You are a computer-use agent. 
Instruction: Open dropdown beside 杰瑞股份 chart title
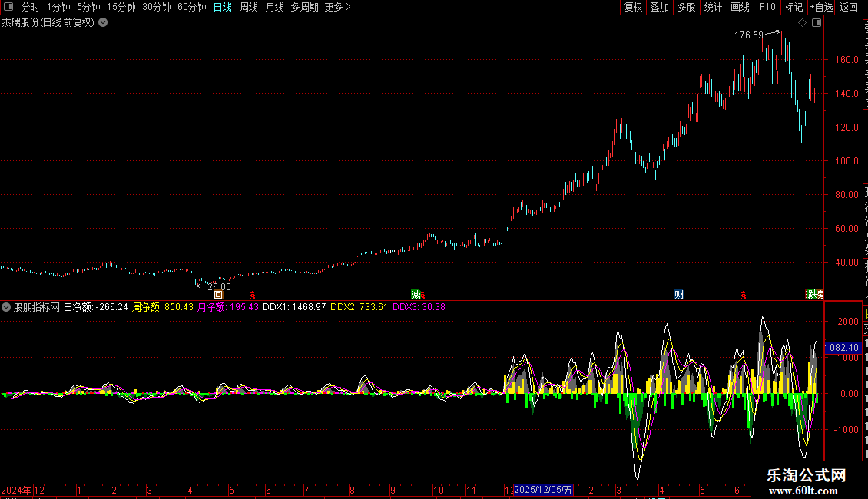coord(103,23)
